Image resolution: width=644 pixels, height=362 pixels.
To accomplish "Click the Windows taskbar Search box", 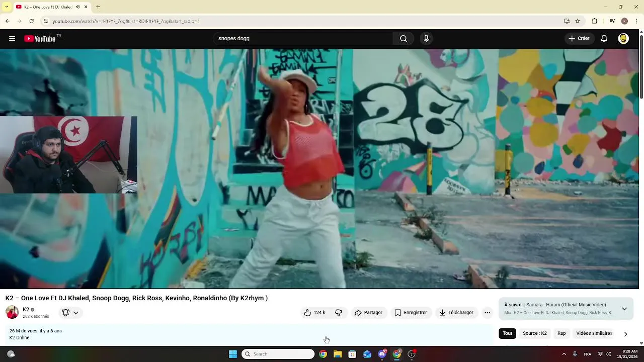I will click(x=278, y=354).
